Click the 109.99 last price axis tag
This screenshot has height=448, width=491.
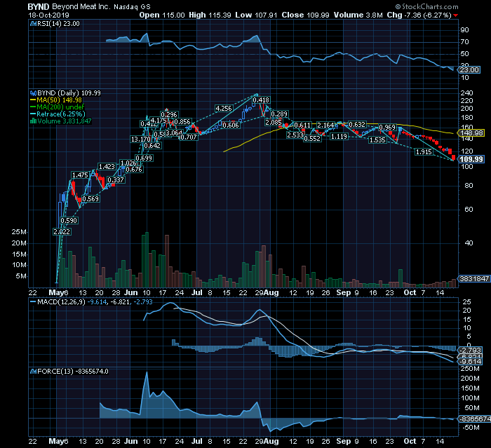click(471, 159)
